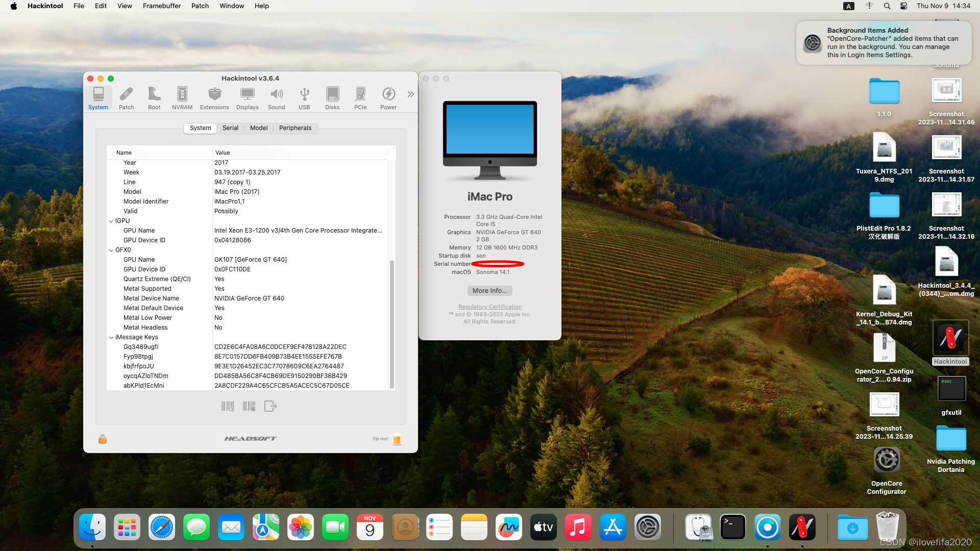Open the PCIe toolbar section
This screenshot has height=551, width=980.
(x=360, y=98)
